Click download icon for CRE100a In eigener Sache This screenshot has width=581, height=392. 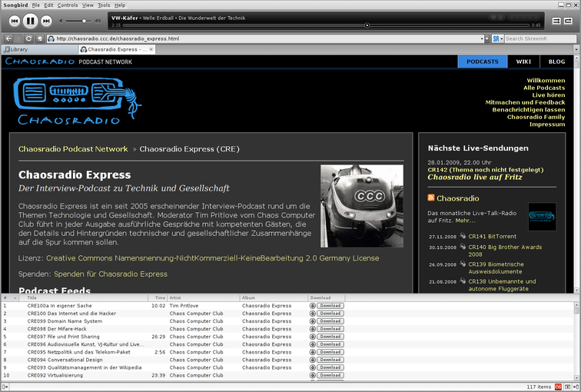click(x=312, y=306)
